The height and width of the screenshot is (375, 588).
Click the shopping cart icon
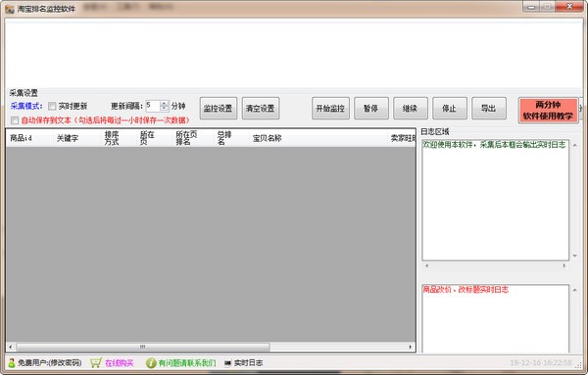[96, 362]
